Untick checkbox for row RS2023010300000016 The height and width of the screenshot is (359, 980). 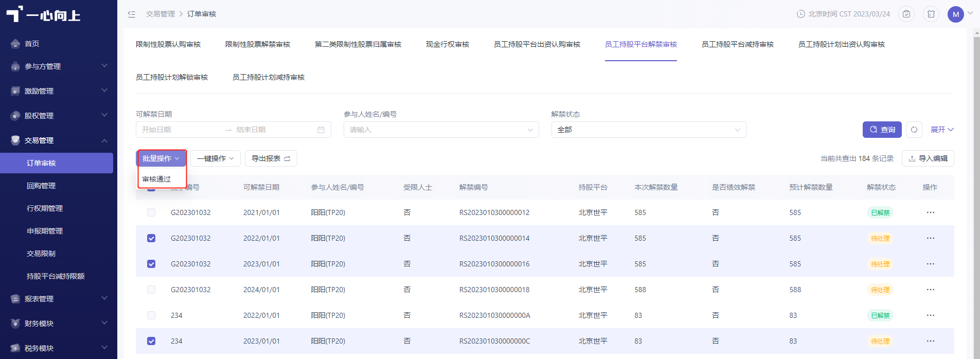click(x=151, y=264)
